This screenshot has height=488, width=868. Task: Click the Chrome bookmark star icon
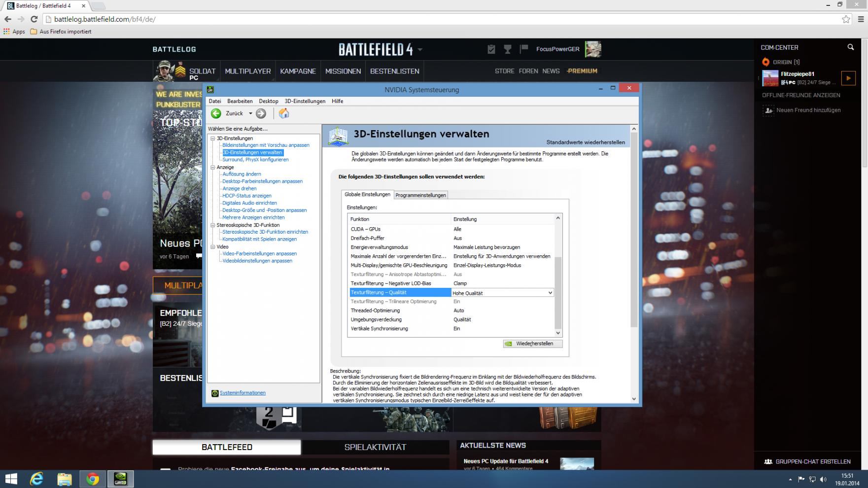click(846, 19)
